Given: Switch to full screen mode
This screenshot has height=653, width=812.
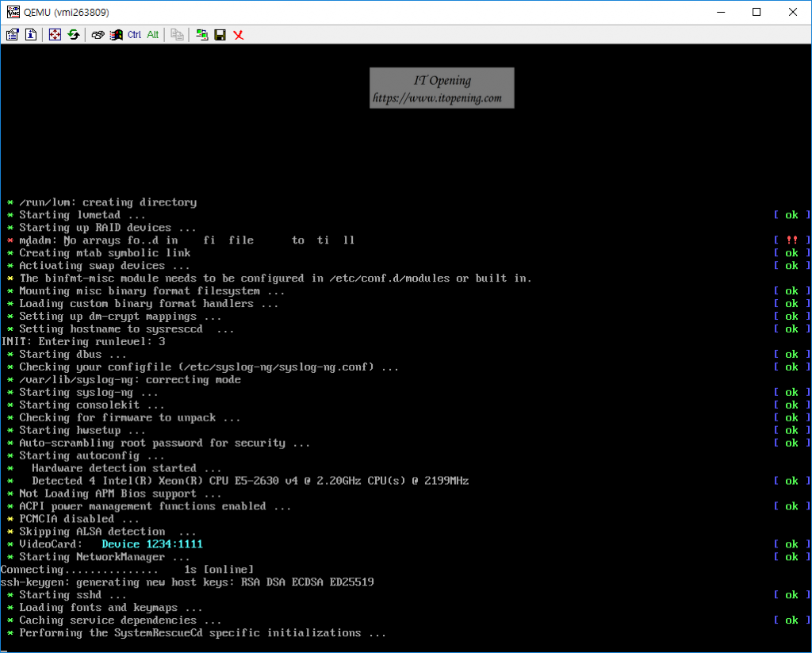Looking at the screenshot, I should pyautogui.click(x=55, y=35).
